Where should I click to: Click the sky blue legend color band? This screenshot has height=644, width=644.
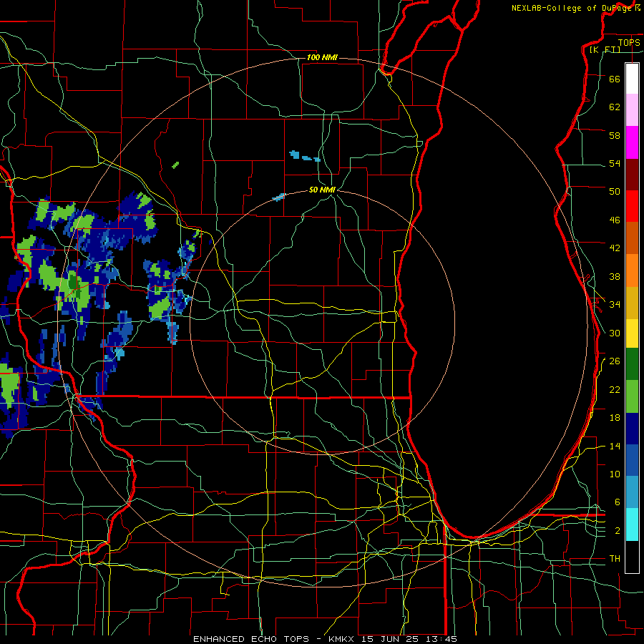(632, 492)
